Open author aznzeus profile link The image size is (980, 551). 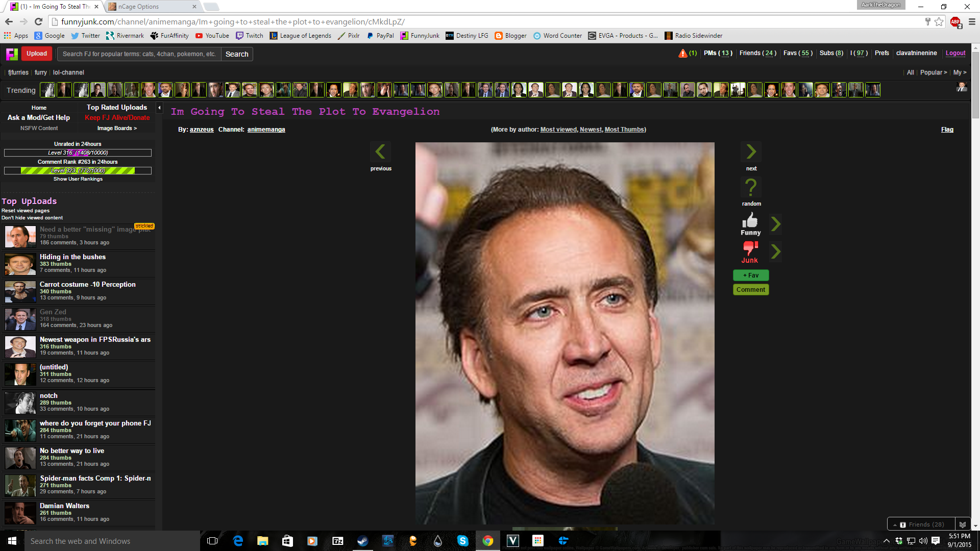coord(202,130)
